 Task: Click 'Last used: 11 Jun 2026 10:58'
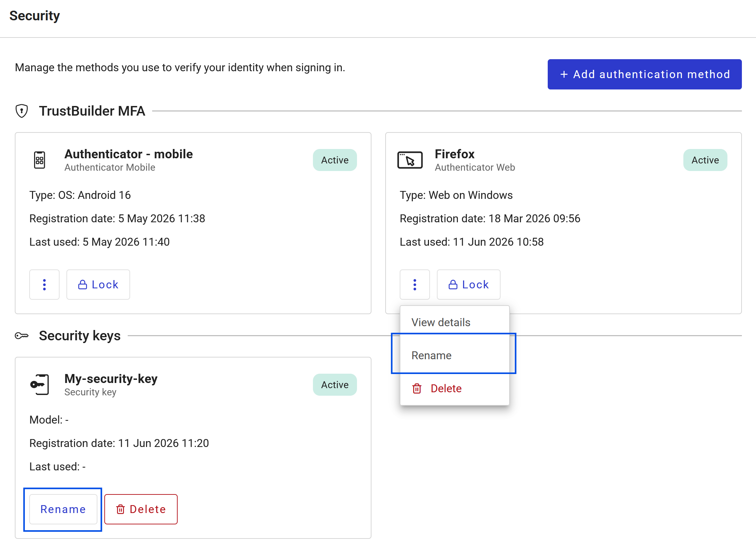(472, 242)
